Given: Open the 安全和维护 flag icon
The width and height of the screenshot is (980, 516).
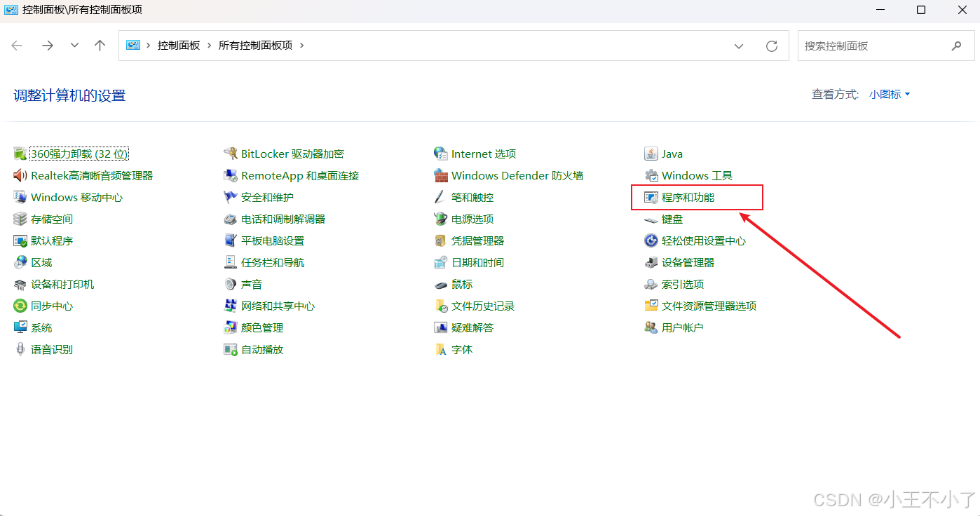Looking at the screenshot, I should click(231, 197).
